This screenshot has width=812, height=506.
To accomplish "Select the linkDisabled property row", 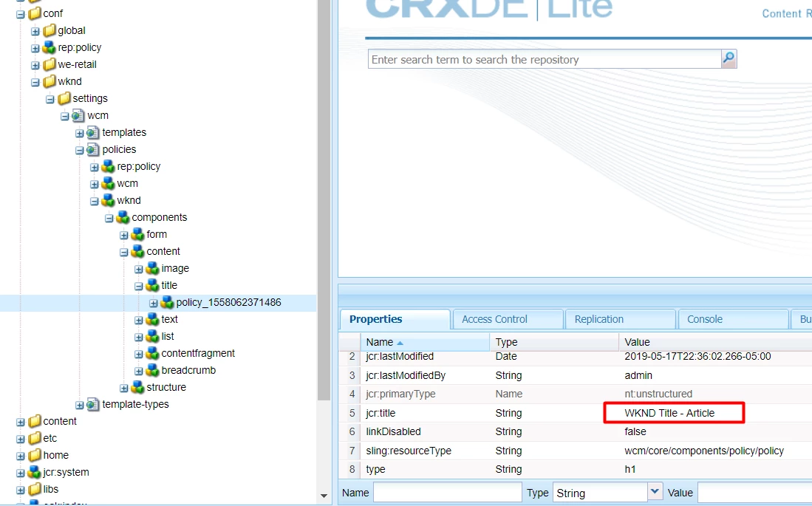I will [x=576, y=431].
